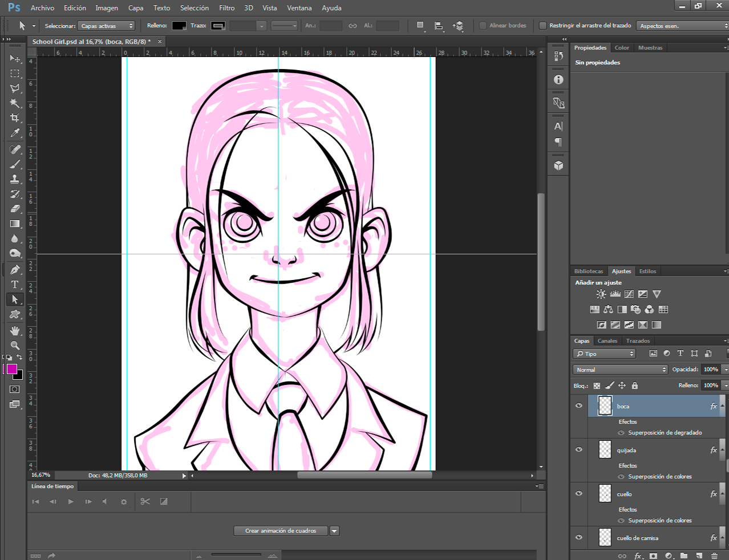Hide the cuello layer
Screen dimensions: 729x560
click(579, 493)
